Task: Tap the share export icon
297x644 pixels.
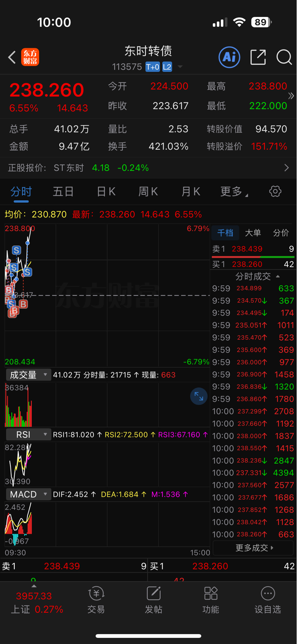Action: coord(258,57)
